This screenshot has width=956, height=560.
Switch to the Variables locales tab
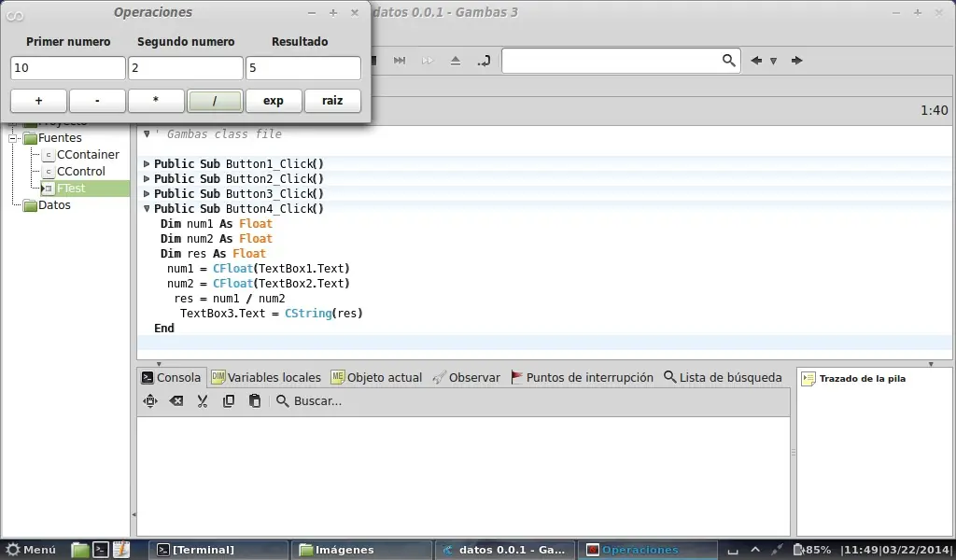pos(266,378)
